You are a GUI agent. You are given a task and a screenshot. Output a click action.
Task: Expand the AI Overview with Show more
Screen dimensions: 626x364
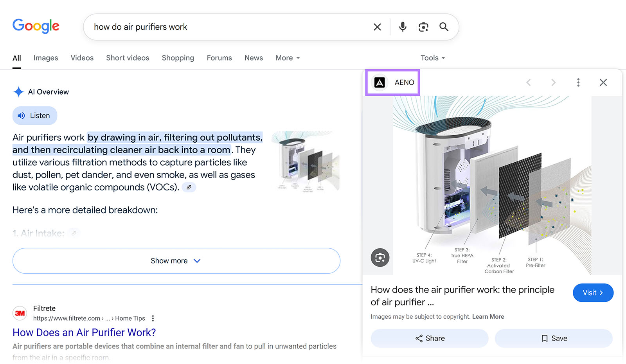click(176, 261)
